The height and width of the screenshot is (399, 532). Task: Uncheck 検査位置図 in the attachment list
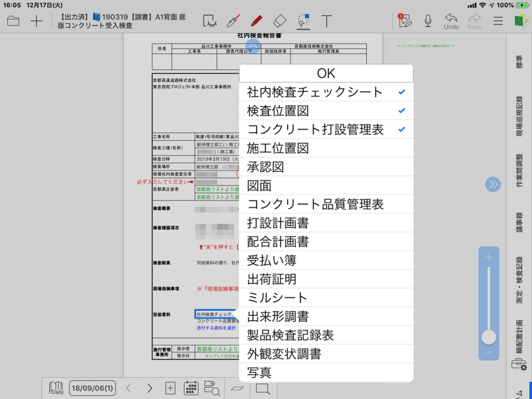(x=325, y=110)
